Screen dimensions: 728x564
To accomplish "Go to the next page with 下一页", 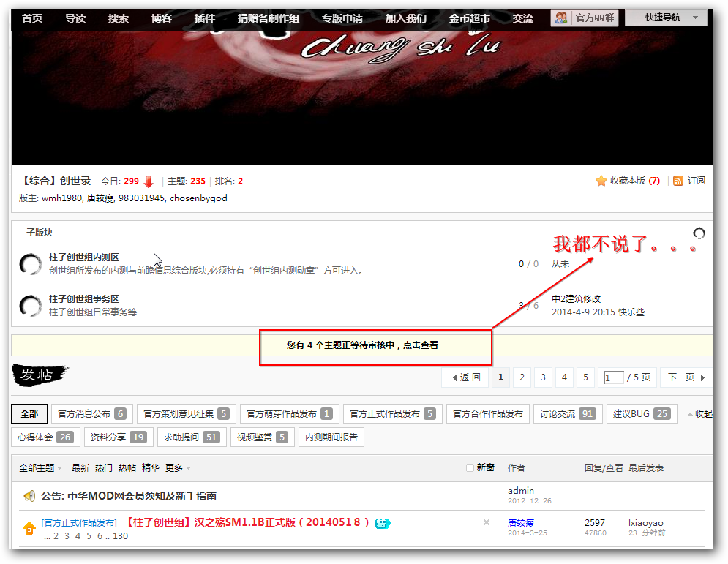I will coord(686,377).
